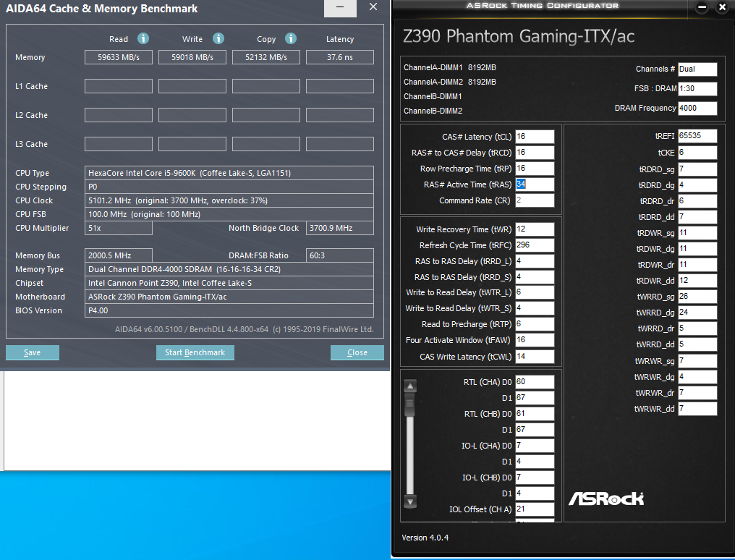
Task: Click the Motherboard field in AIDA64
Action: [229, 297]
